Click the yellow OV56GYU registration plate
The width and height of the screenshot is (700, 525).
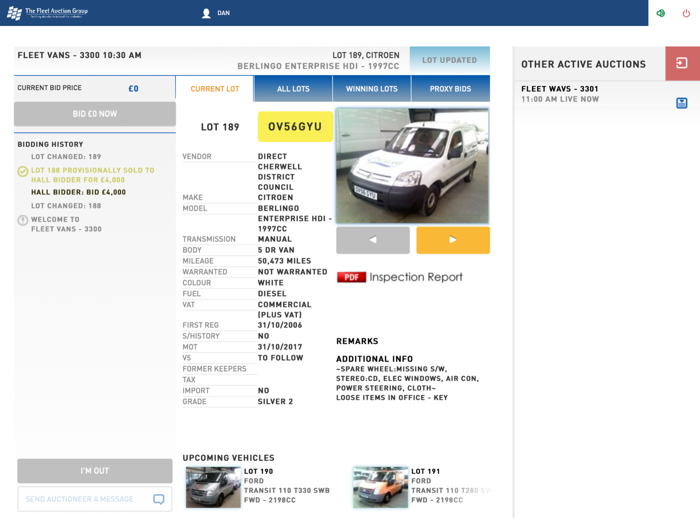point(295,127)
